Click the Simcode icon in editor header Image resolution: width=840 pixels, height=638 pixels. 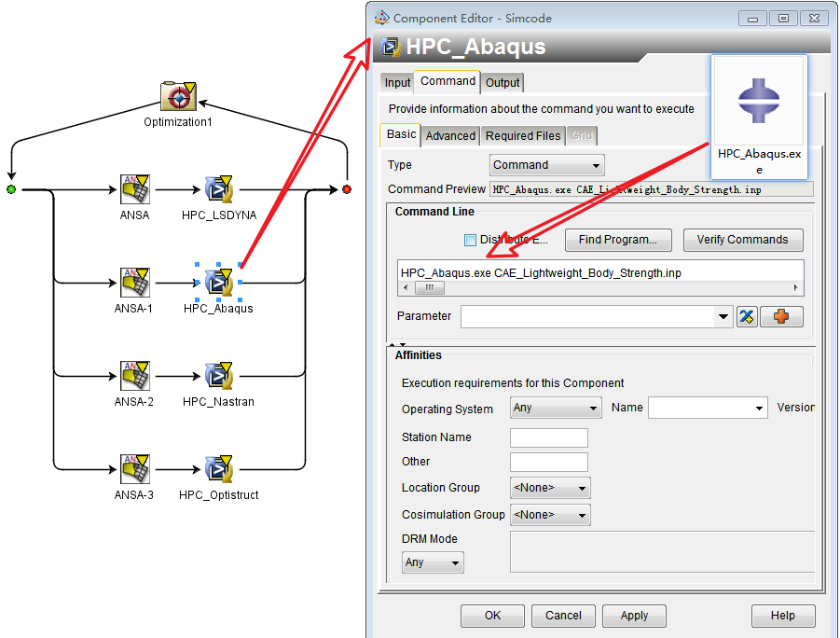(391, 47)
